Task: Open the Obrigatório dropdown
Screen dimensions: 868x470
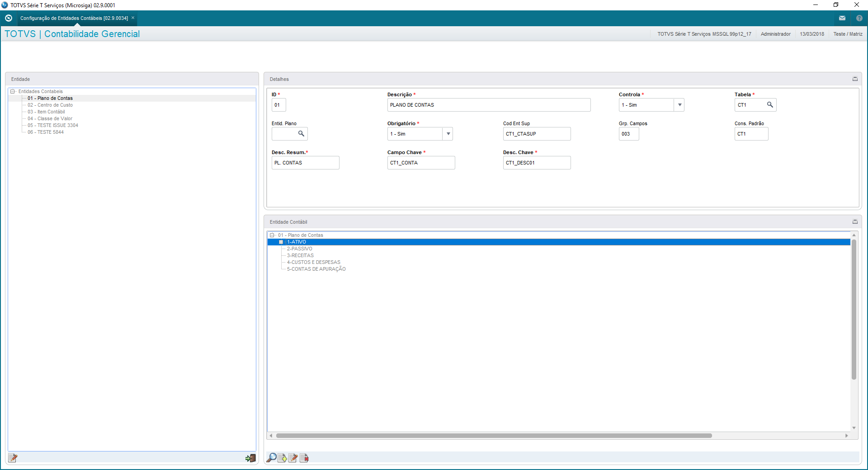Action: pyautogui.click(x=448, y=134)
